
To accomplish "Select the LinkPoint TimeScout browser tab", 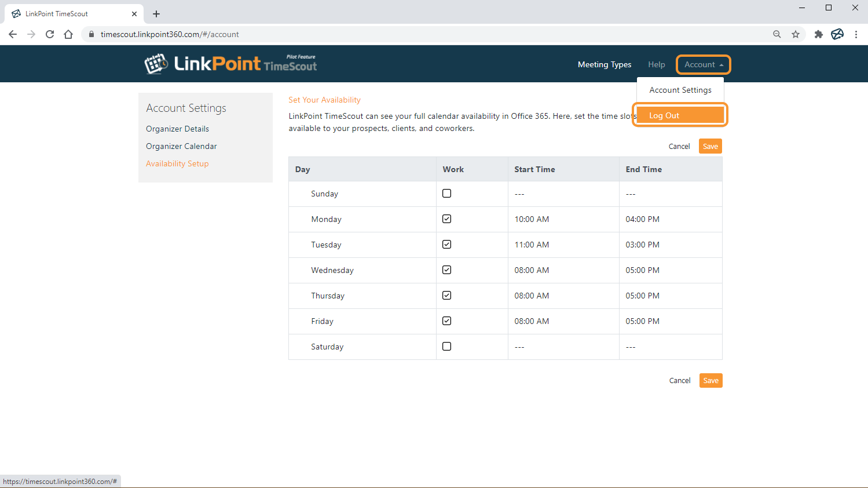I will 74,14.
